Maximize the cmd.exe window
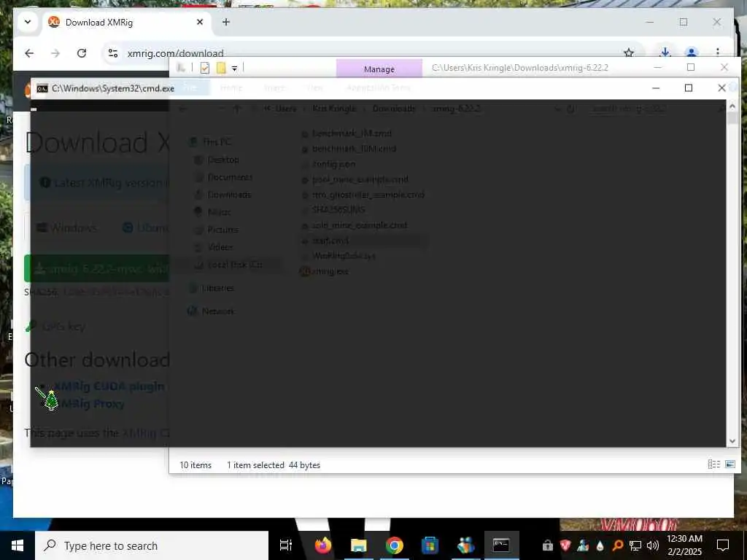 [689, 88]
